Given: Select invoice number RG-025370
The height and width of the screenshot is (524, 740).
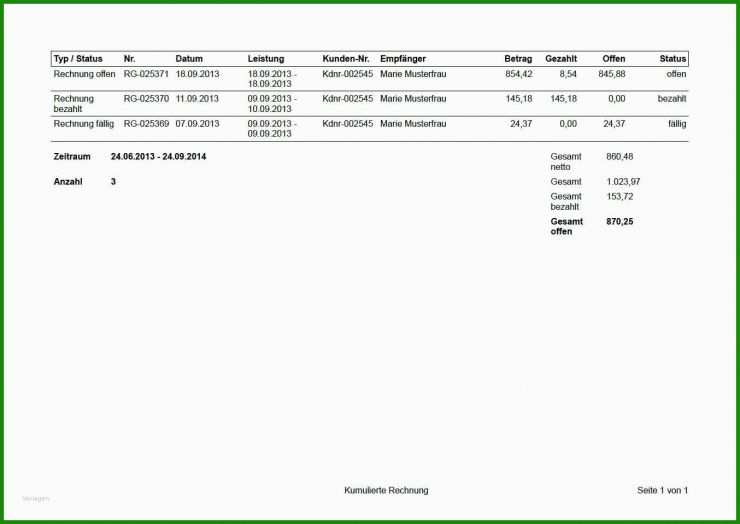Looking at the screenshot, I should pyautogui.click(x=146, y=99).
